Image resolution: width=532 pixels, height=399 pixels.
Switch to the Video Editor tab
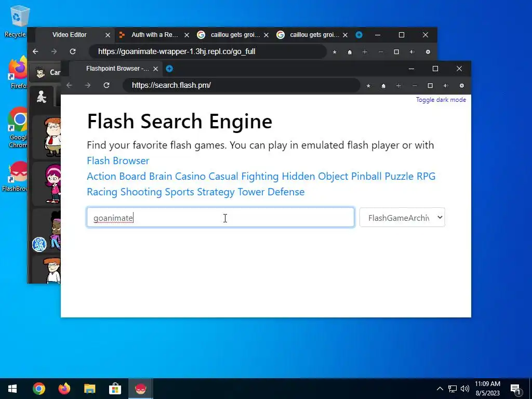[69, 35]
